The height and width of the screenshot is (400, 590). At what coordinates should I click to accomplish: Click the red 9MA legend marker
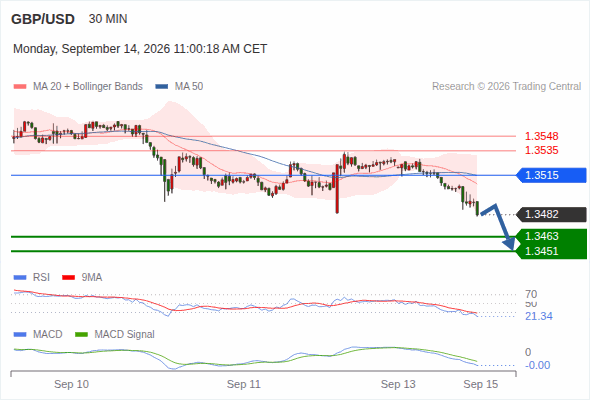(x=68, y=278)
